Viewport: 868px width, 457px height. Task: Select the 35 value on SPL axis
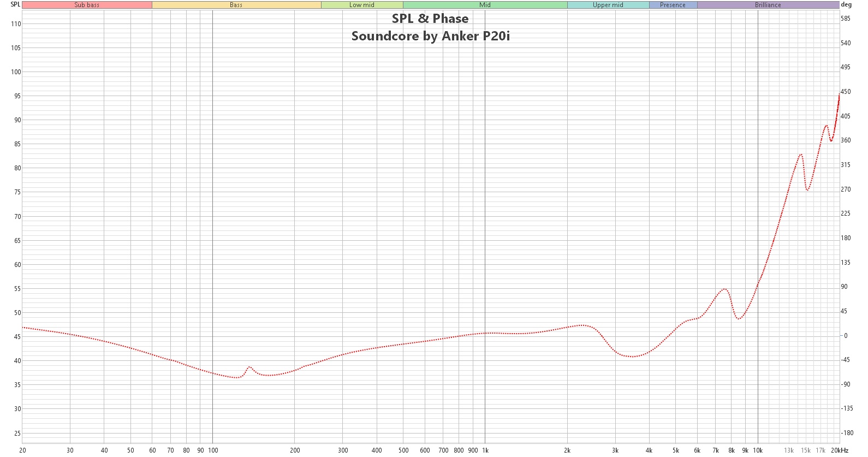tap(17, 385)
